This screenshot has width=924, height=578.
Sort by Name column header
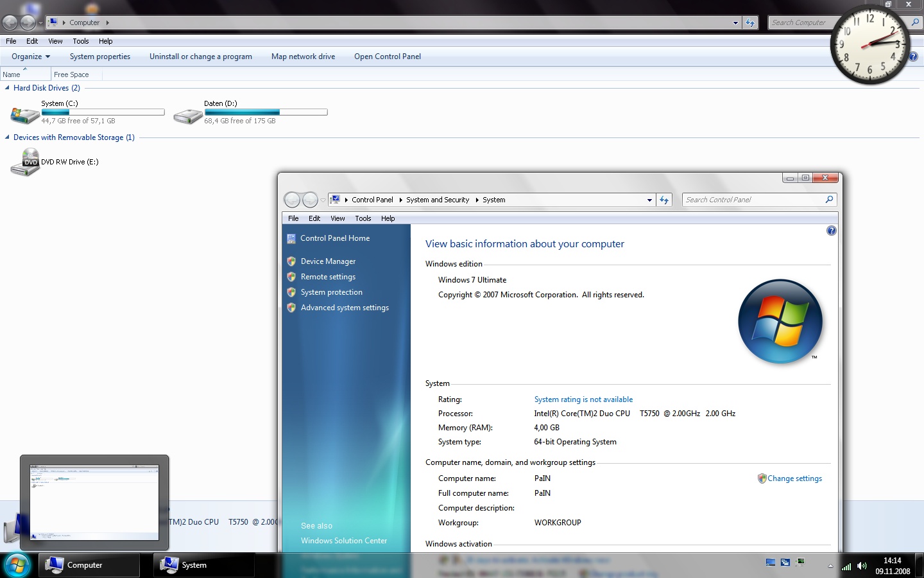click(26, 74)
